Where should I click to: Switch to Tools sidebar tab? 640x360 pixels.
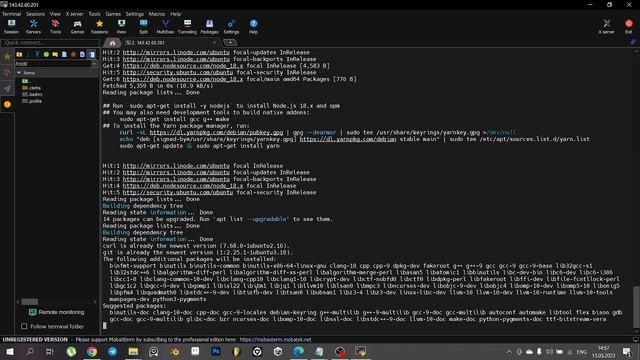7,73
